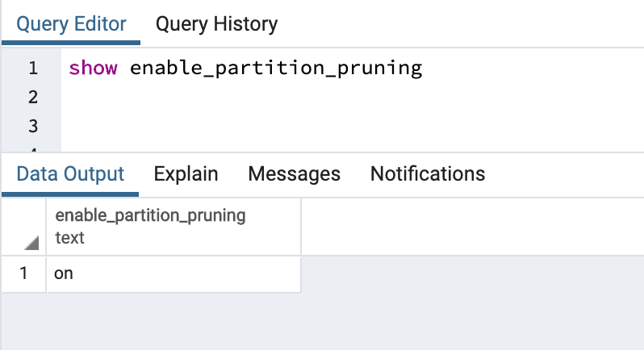Open the Messages tab
644x350 pixels.
[x=294, y=174]
